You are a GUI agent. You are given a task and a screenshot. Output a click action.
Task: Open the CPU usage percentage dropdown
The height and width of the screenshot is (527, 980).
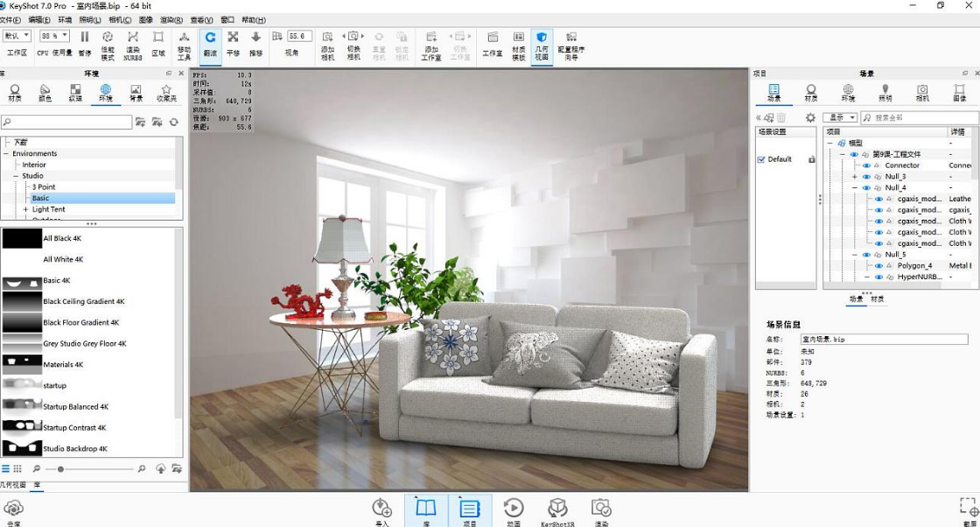click(54, 36)
